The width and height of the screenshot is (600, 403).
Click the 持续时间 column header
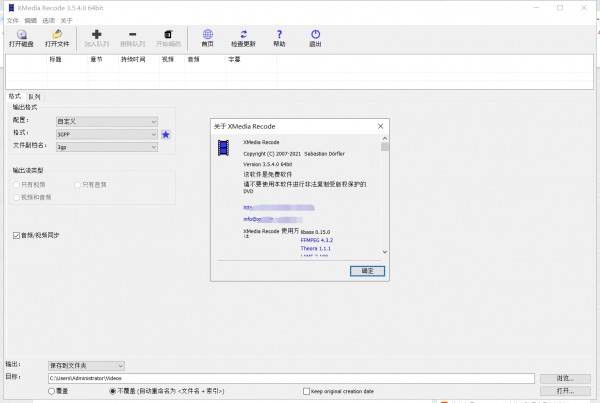[x=139, y=59]
